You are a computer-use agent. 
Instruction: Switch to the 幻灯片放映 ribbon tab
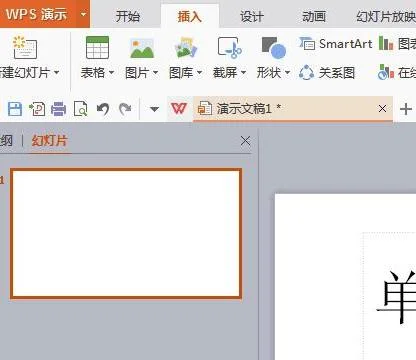386,16
